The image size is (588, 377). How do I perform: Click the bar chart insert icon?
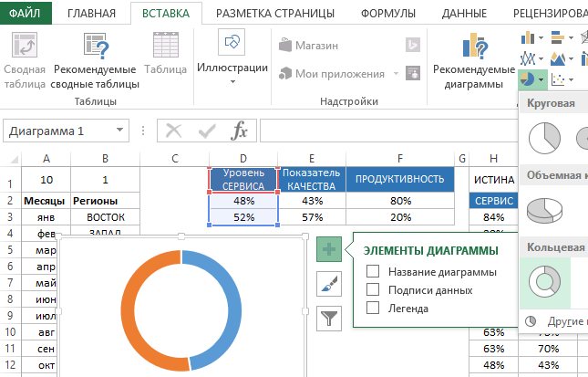click(x=558, y=37)
